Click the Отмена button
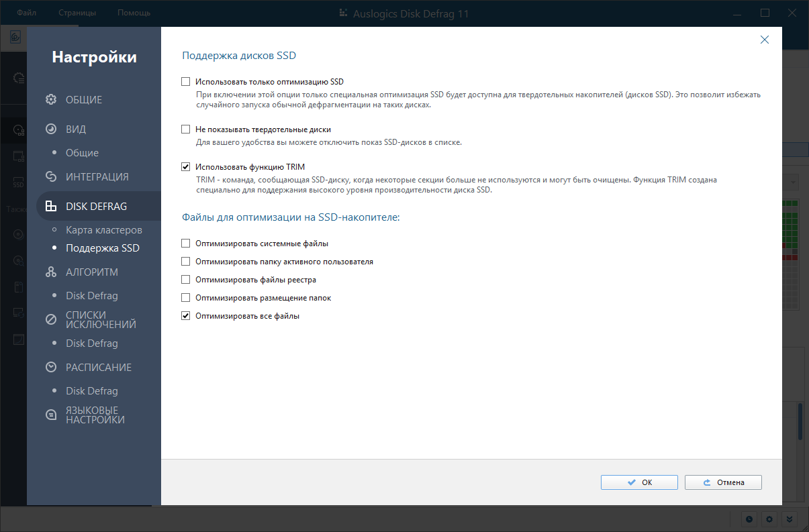 (x=723, y=482)
